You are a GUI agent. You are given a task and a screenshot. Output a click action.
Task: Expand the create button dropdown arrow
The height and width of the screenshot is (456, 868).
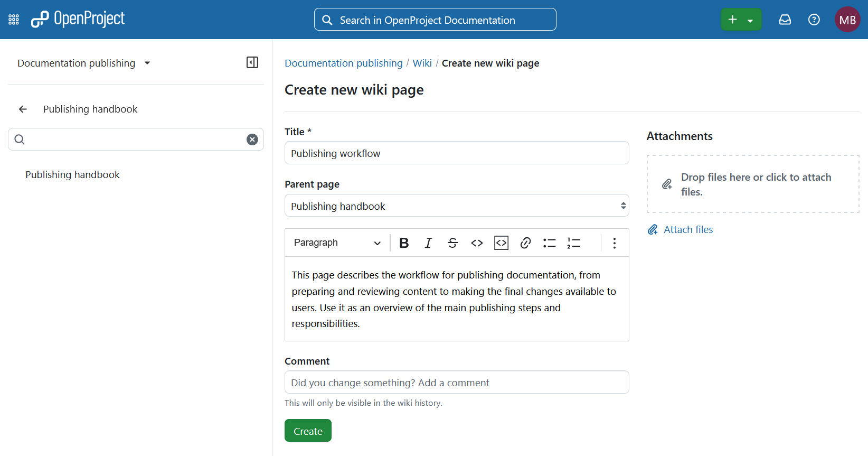(750, 21)
